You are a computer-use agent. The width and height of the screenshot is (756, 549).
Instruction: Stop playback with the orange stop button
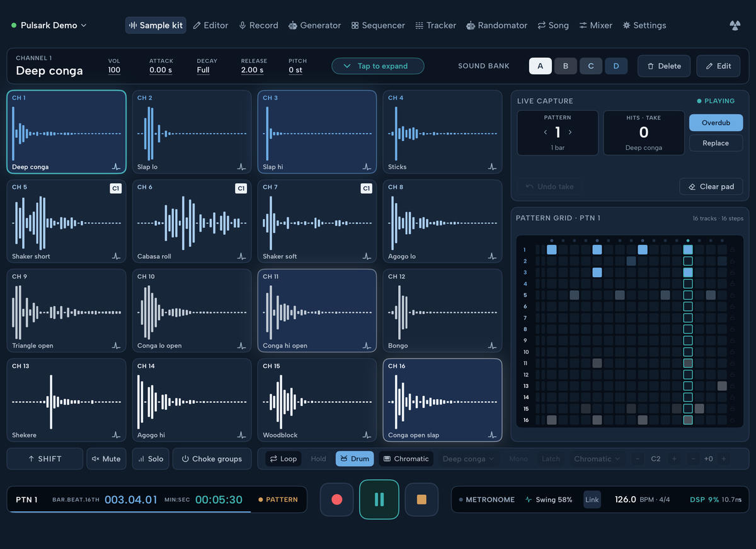click(x=421, y=499)
